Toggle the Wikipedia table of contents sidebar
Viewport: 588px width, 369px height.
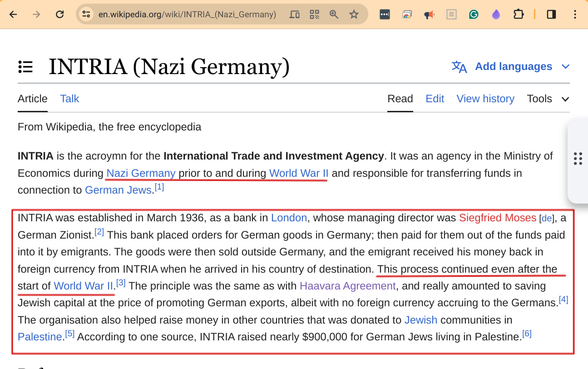tap(25, 67)
